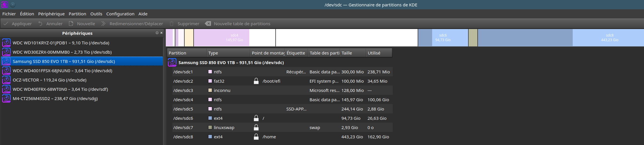Click the Nouvelle table de partitions icon
Viewport: 644px width, 145px height.
(x=208, y=23)
